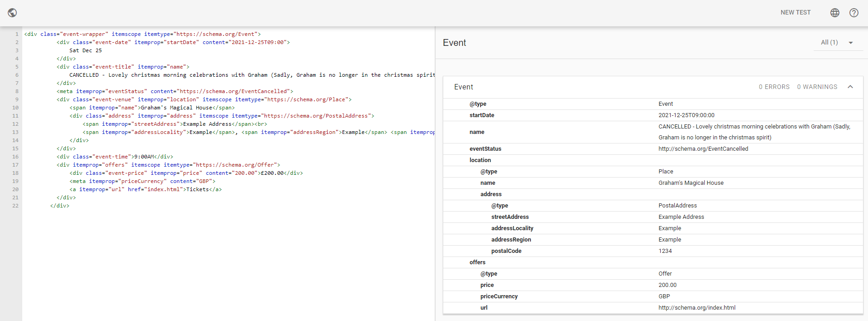This screenshot has width=868, height=321.
Task: Select the priceCurrency property label
Action: pos(499,296)
